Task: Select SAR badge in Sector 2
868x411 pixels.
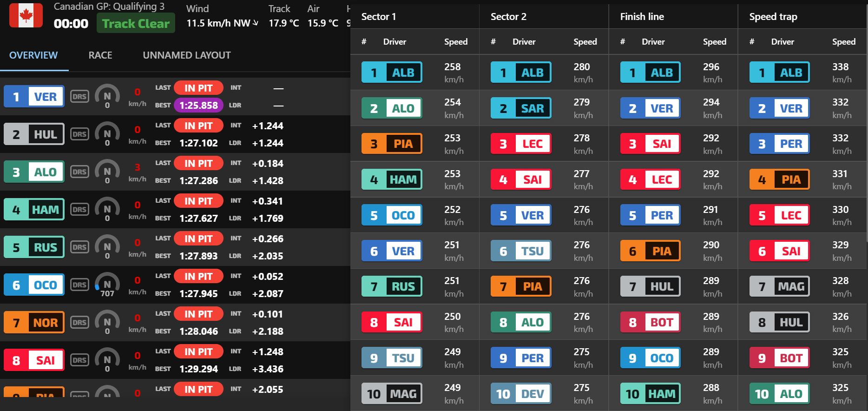Action: click(x=521, y=108)
